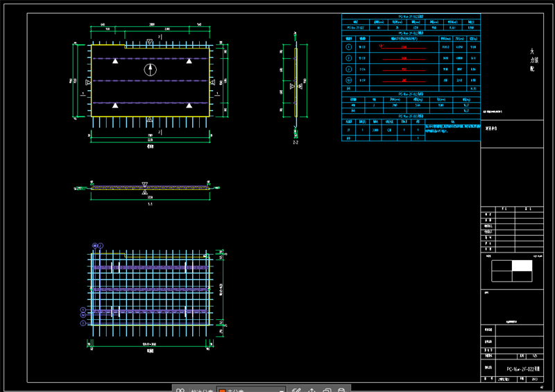
Task: Open the category dropdown with orange swatch
Action: coord(251,389)
